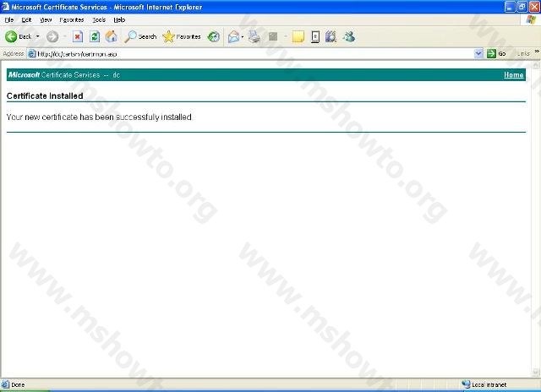Click the Forward navigation arrow
Image resolution: width=541 pixels, height=392 pixels.
click(52, 36)
